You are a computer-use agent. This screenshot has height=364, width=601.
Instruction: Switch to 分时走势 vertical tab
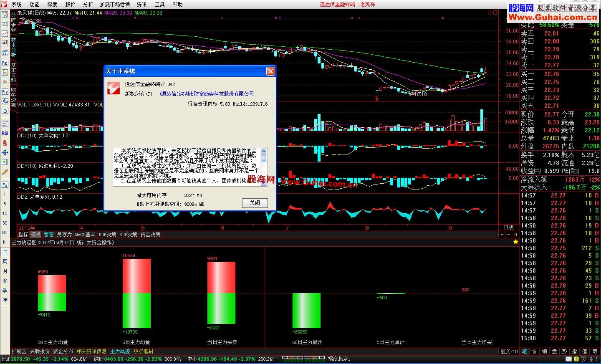13,22
